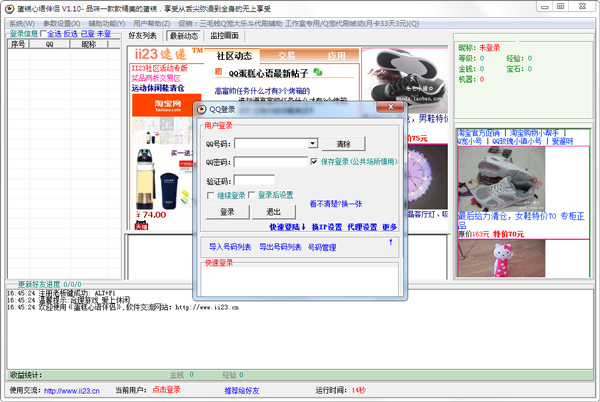Expand the QQ号码 dropdown list

[312, 144]
